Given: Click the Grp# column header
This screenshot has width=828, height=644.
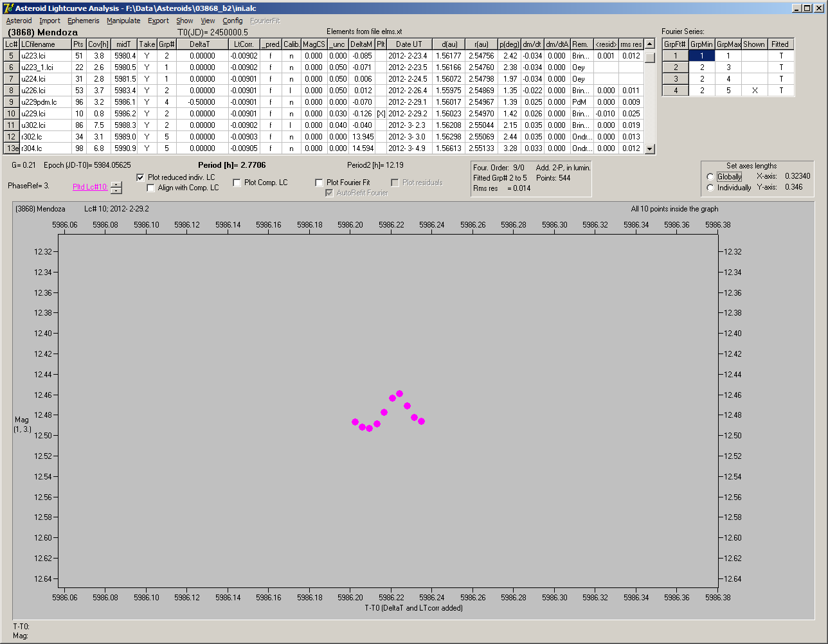Looking at the screenshot, I should [166, 44].
